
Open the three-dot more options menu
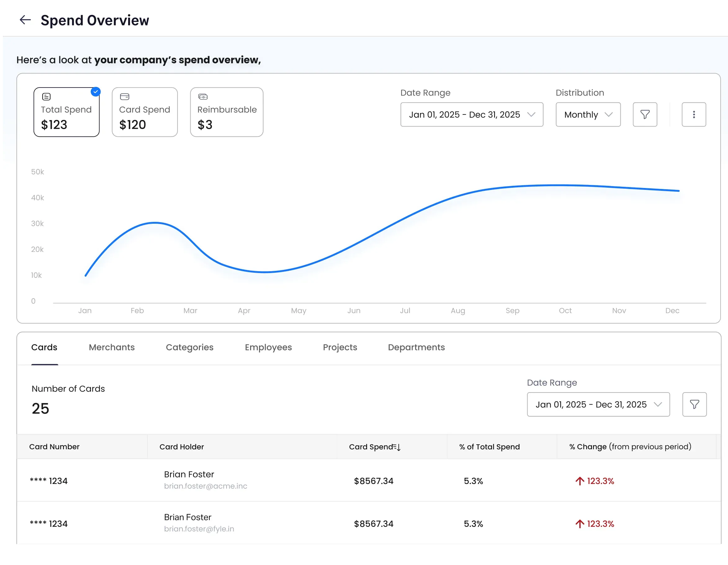(694, 115)
